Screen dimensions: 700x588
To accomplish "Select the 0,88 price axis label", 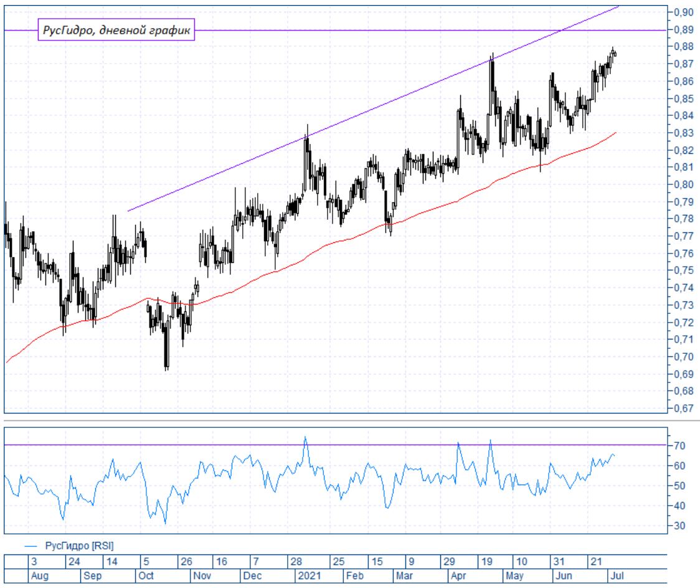I will (683, 47).
